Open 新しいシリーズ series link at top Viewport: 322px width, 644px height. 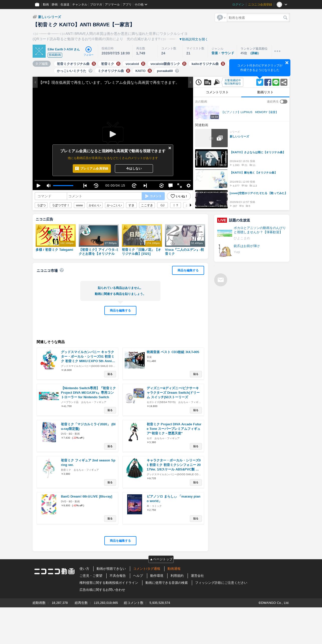[49, 17]
